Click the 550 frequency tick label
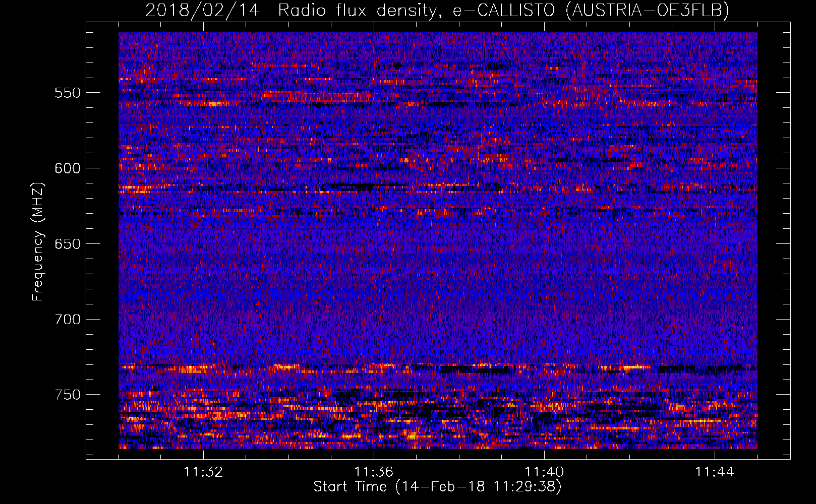Viewport: 816px width, 504px height. click(x=68, y=93)
